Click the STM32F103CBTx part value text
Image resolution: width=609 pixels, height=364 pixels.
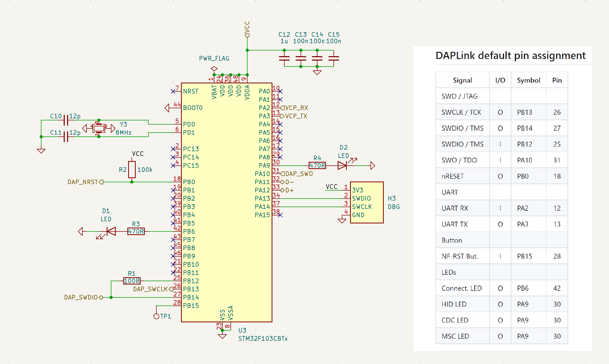click(263, 339)
